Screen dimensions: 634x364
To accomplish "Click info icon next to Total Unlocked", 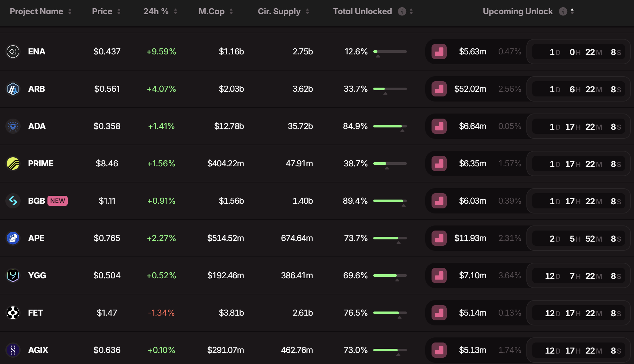I will [402, 11].
